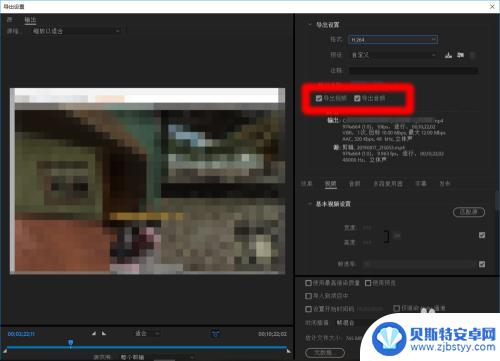The width and height of the screenshot is (500, 361).
Task: Click the blue playhead on timeline
Action: click(x=70, y=343)
